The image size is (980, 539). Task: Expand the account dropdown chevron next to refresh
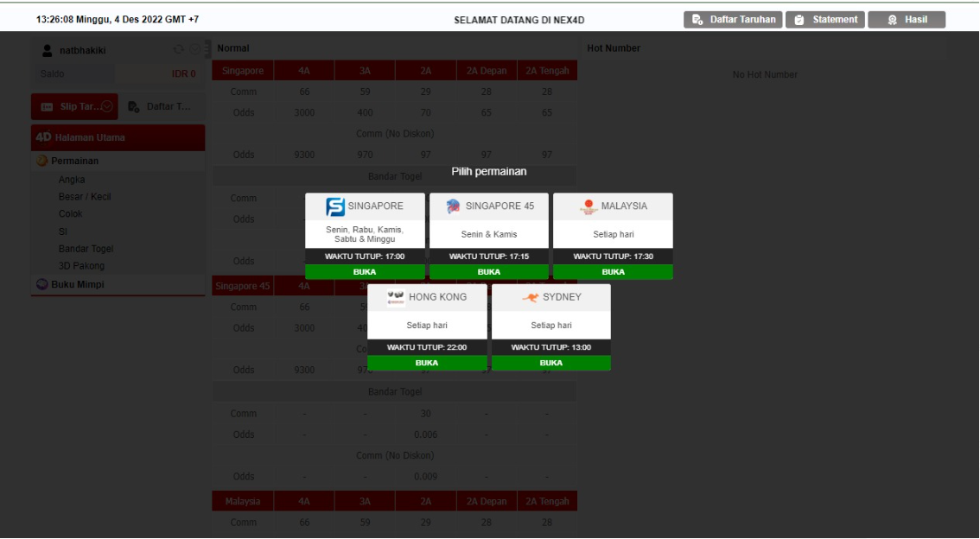pos(194,49)
